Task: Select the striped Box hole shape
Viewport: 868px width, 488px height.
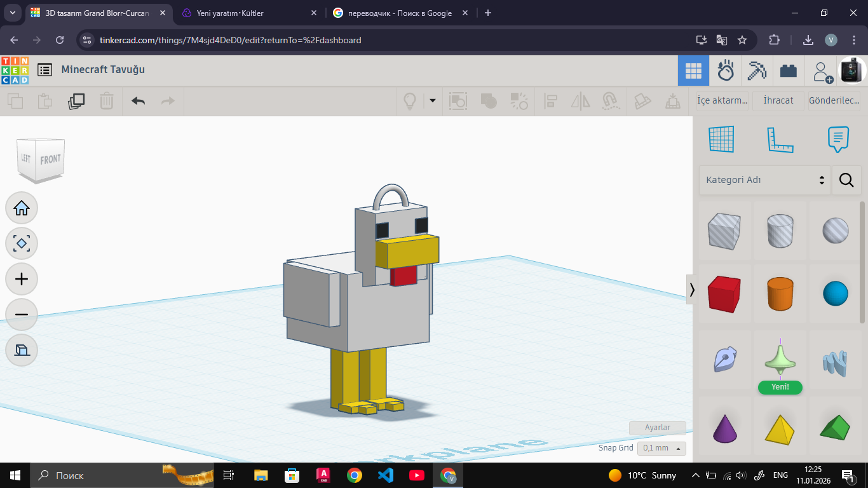Action: 724,230
